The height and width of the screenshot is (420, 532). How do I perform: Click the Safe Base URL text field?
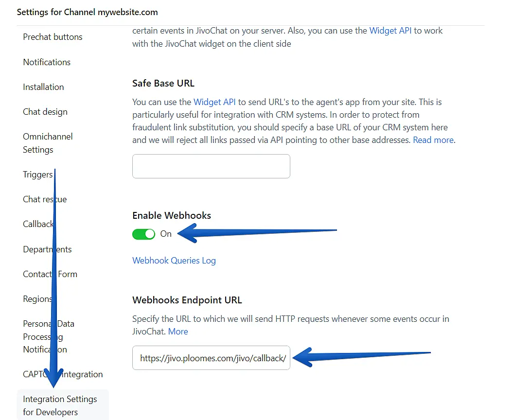211,166
